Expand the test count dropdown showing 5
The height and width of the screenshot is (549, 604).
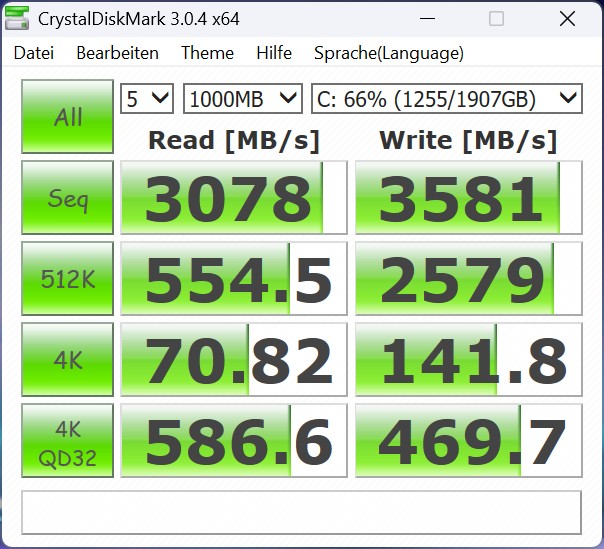147,99
